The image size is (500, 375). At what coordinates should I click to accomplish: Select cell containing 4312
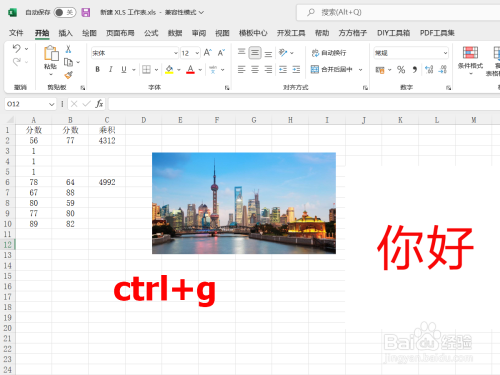click(x=107, y=140)
